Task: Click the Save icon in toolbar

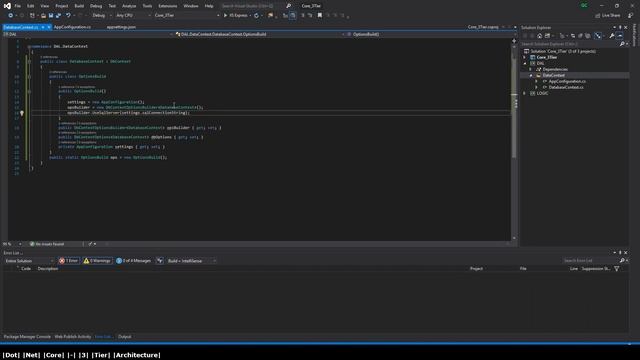Action: coord(51,16)
